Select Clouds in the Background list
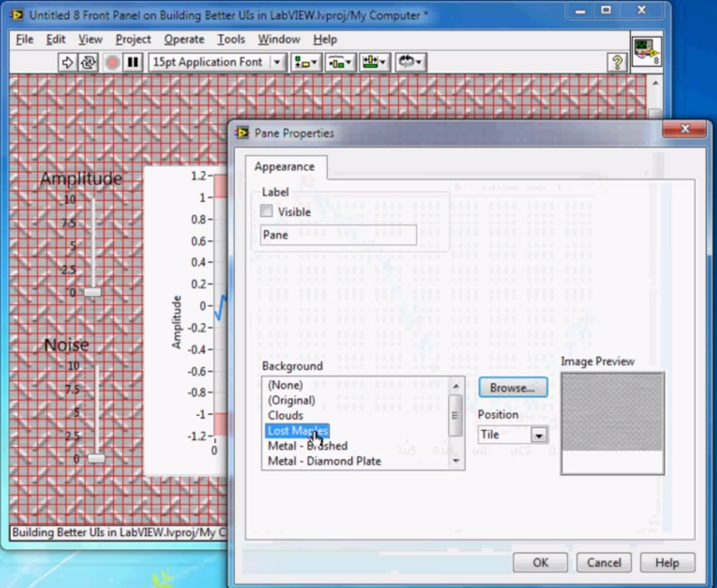Image resolution: width=717 pixels, height=588 pixels. pyautogui.click(x=287, y=415)
